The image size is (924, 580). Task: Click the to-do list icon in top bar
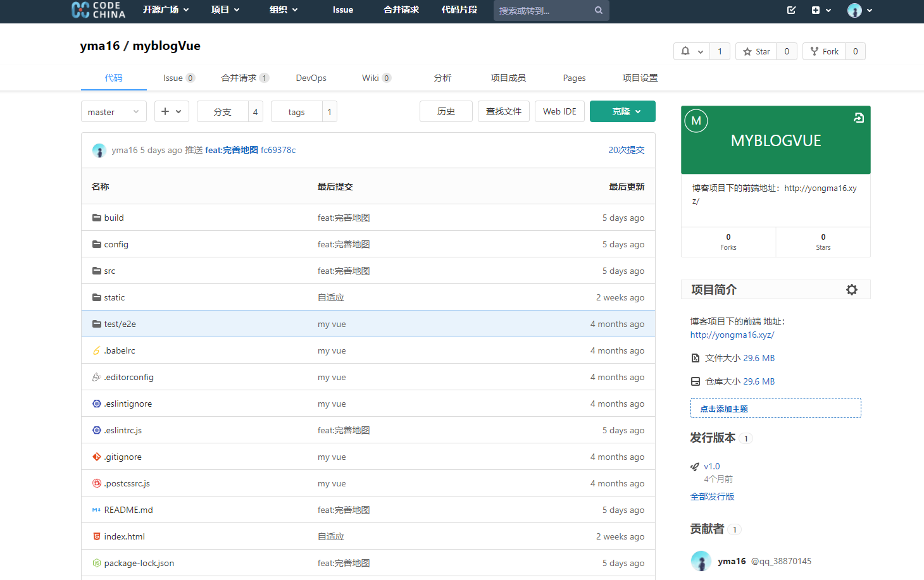point(790,10)
